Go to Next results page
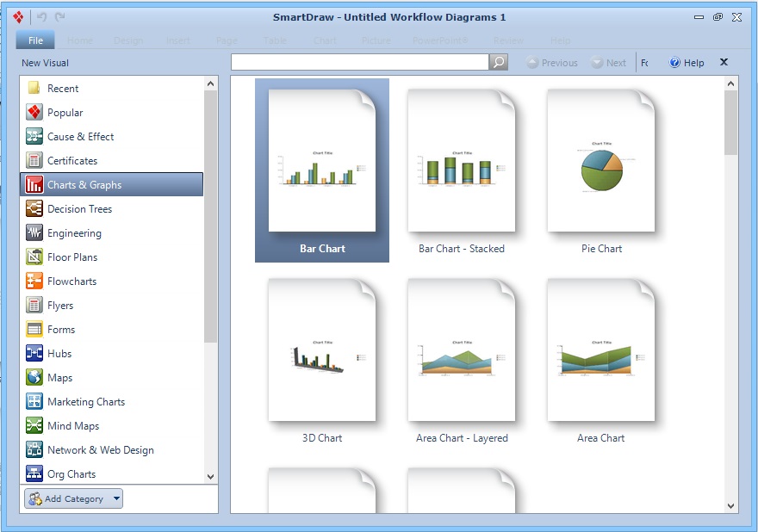The width and height of the screenshot is (758, 532). point(609,63)
